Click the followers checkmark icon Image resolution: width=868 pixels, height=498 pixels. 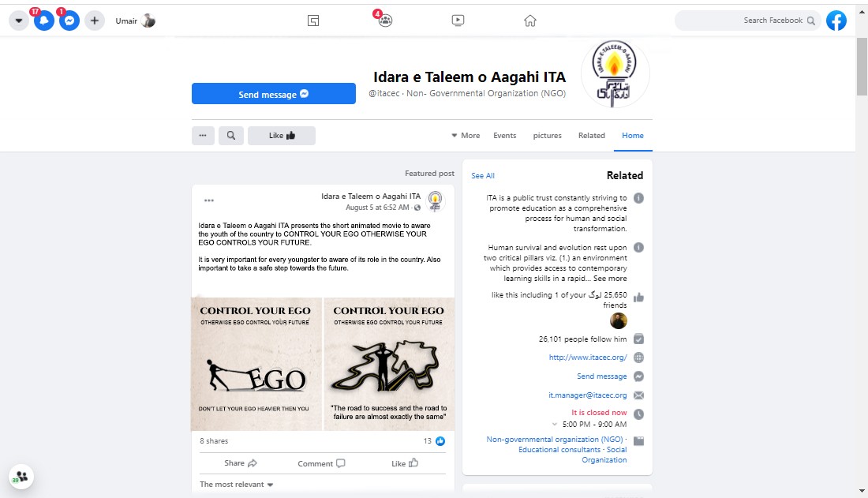point(638,339)
